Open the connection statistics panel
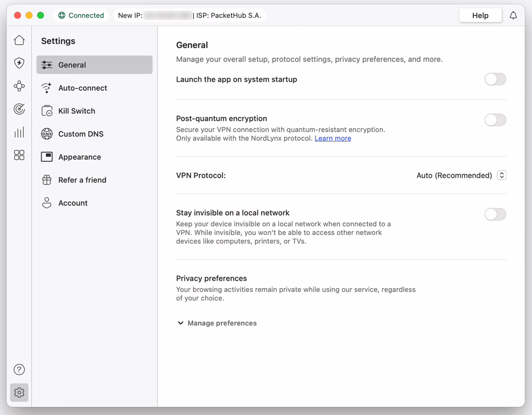 click(19, 132)
